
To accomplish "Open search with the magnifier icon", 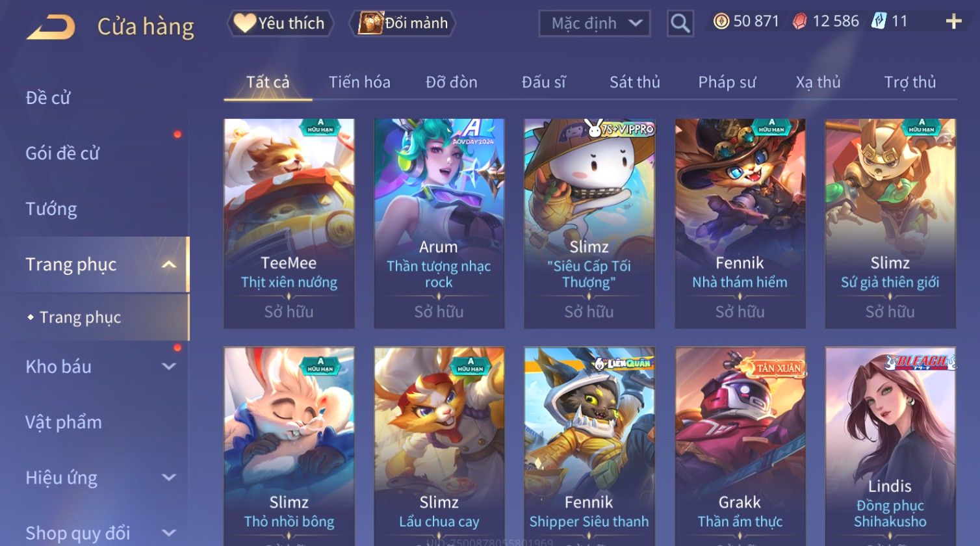I will pos(680,23).
